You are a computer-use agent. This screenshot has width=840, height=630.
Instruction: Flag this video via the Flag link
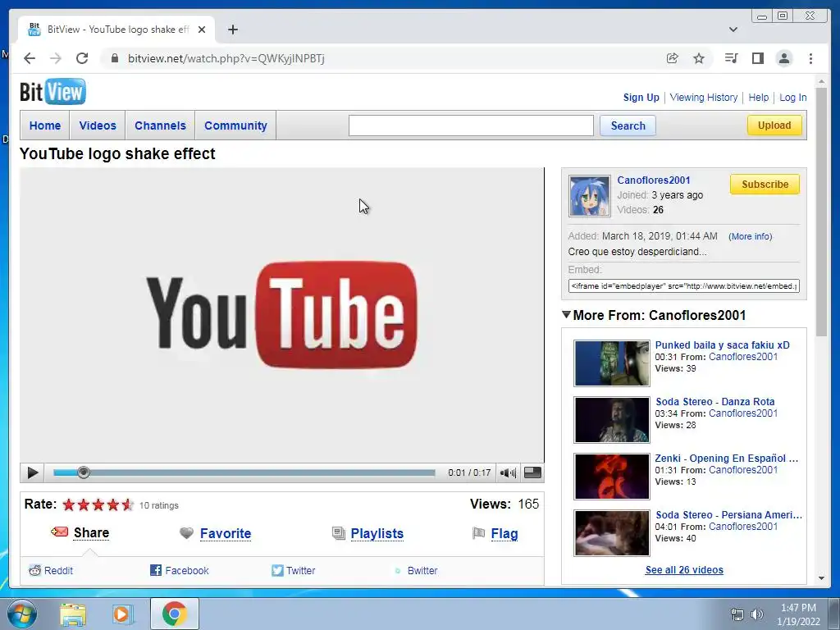click(x=504, y=533)
